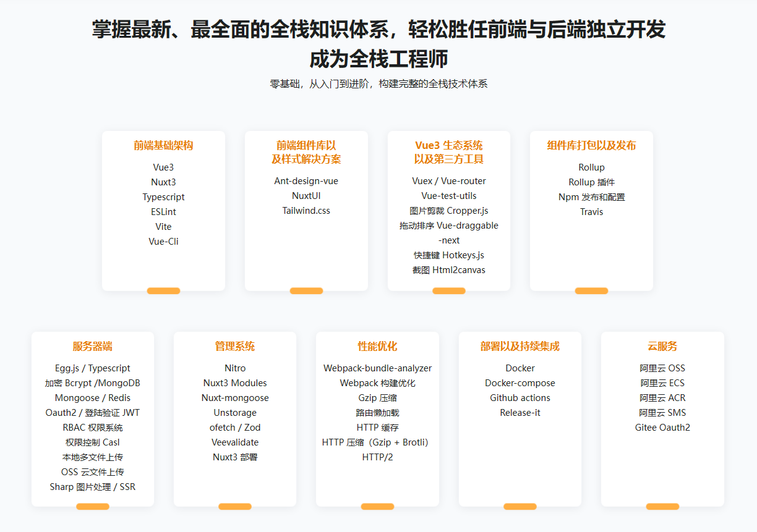757x532 pixels.
Task: Click the 前端基础架构 card title
Action: click(x=163, y=146)
